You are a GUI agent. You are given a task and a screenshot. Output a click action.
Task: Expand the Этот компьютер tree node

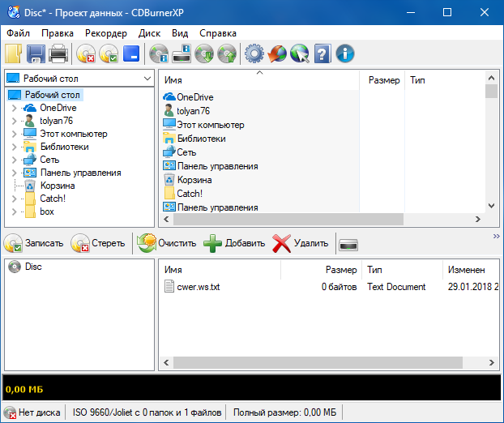tap(14, 134)
